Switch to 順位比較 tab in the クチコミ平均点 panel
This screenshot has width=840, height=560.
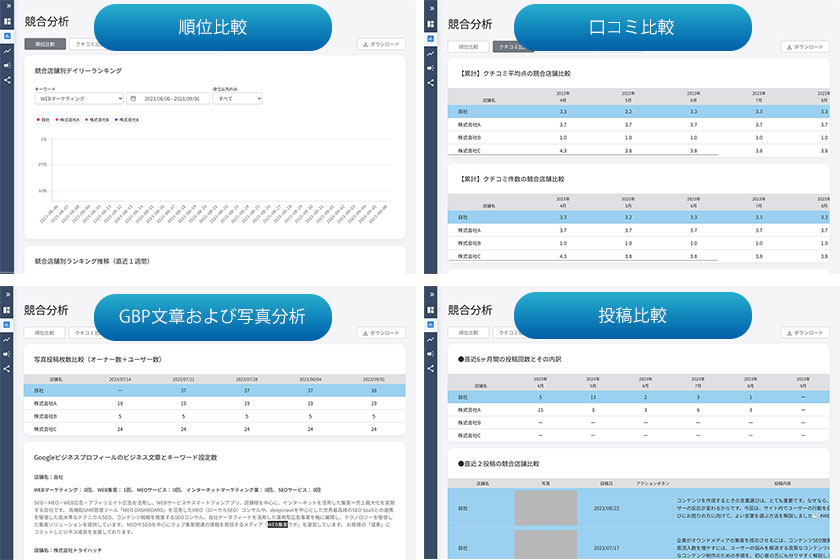point(468,47)
